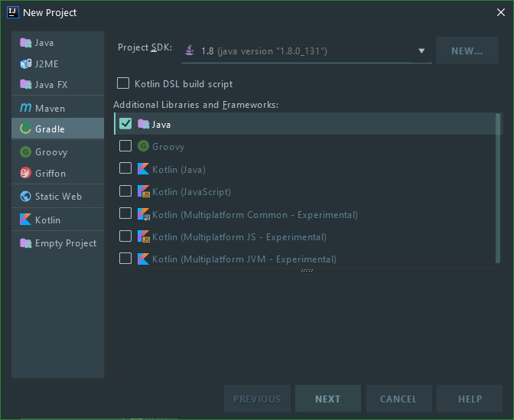Close the New Project dialog

[x=500, y=12]
